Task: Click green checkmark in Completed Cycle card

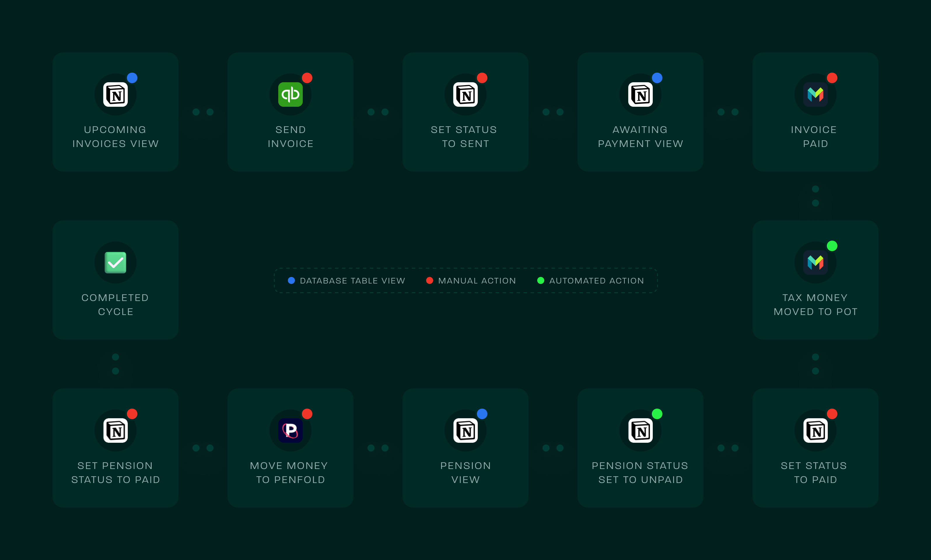Action: pos(116,262)
